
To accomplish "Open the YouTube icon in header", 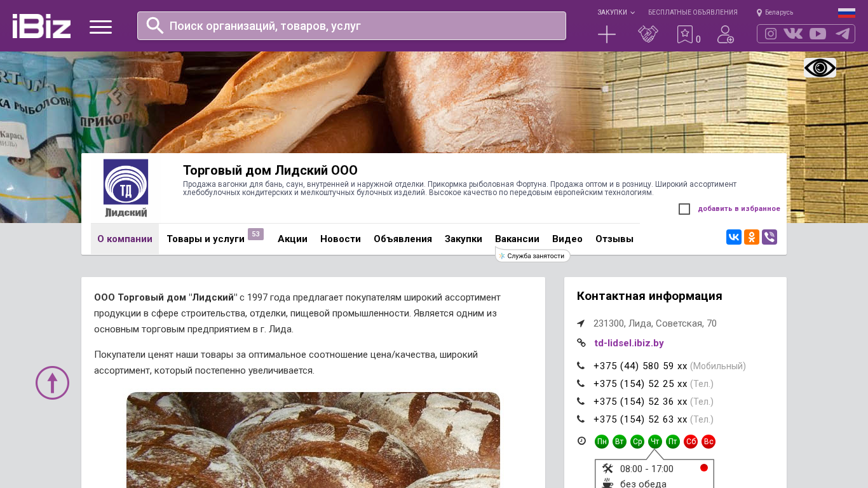I will 818,34.
